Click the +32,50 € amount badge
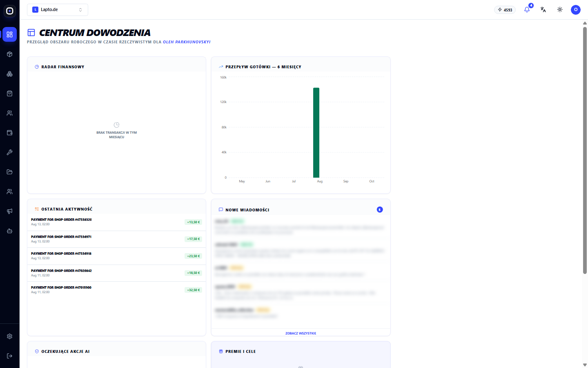Image resolution: width=588 pixels, height=368 pixels. coord(194,290)
